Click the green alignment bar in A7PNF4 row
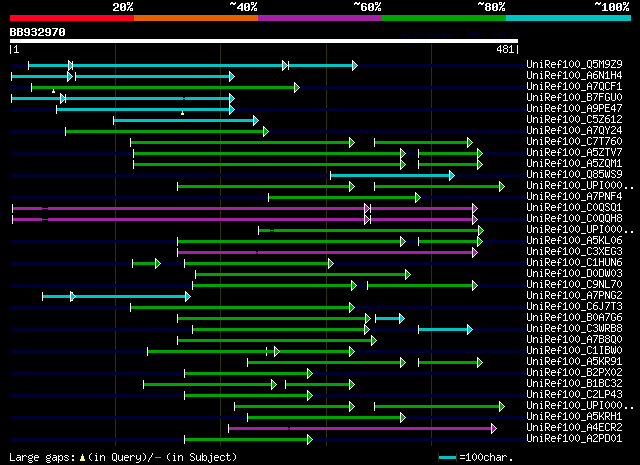The image size is (640, 465). click(x=344, y=198)
